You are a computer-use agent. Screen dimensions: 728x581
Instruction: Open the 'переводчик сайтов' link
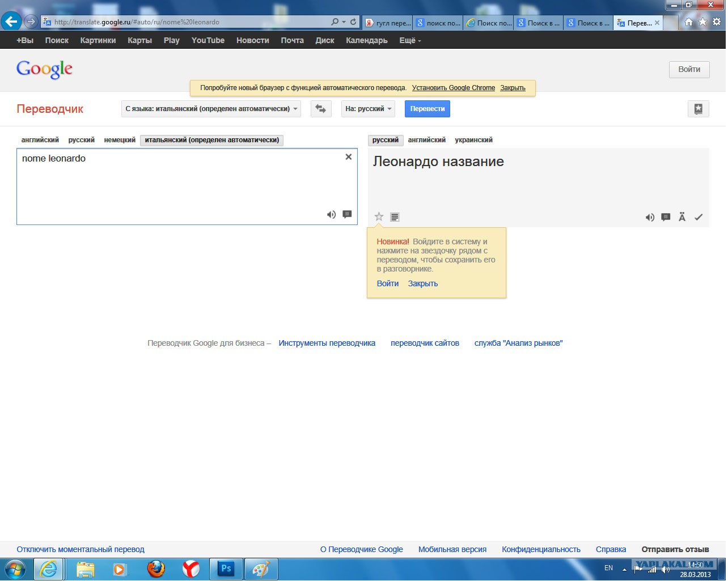coord(425,343)
